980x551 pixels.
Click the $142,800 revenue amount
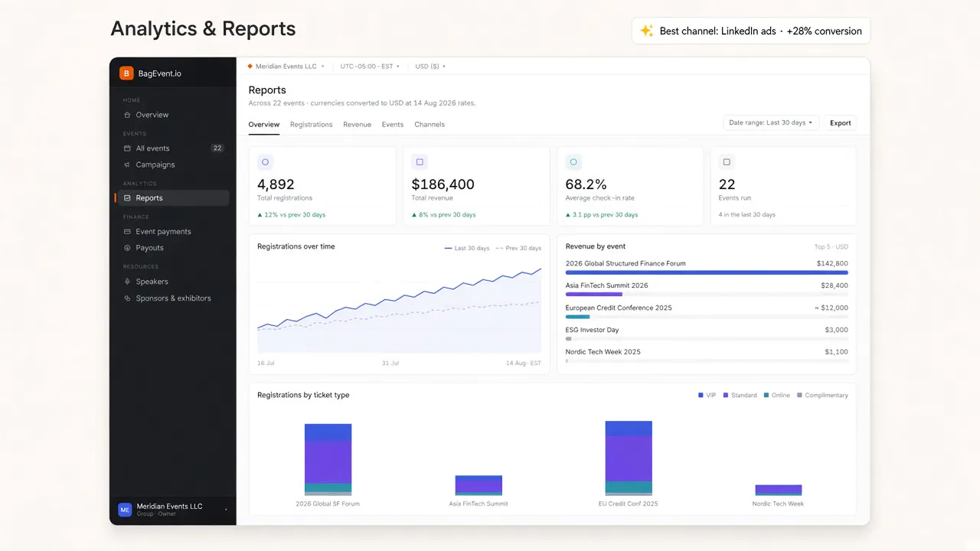[x=832, y=263]
